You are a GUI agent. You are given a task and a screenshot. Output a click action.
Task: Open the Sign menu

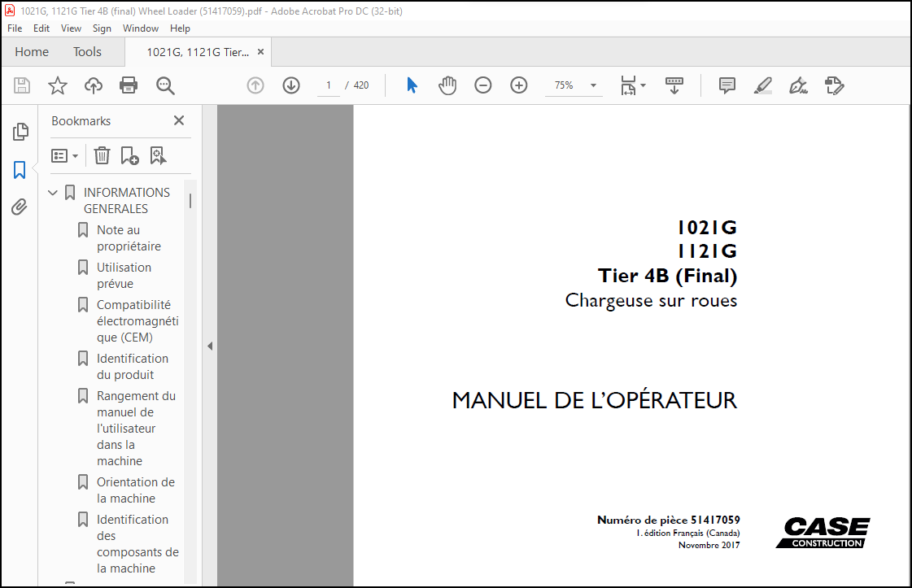pyautogui.click(x=102, y=28)
